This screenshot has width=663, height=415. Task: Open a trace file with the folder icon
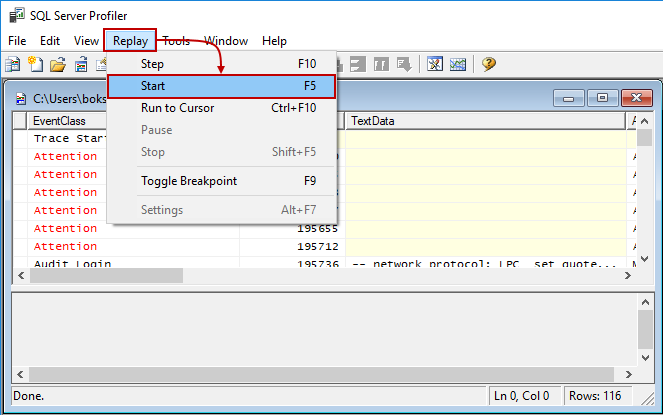58,64
